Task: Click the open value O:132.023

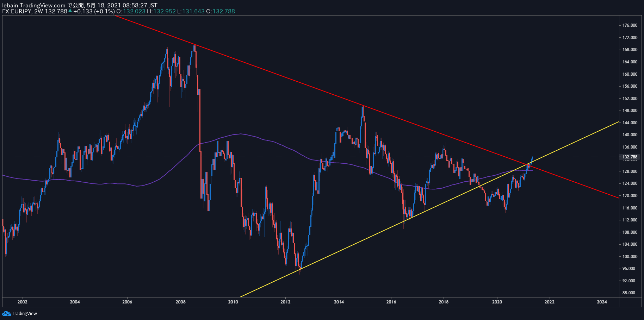Action: click(x=131, y=11)
